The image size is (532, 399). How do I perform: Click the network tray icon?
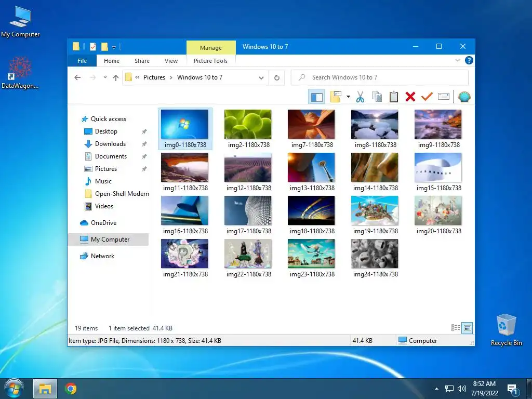tap(449, 389)
